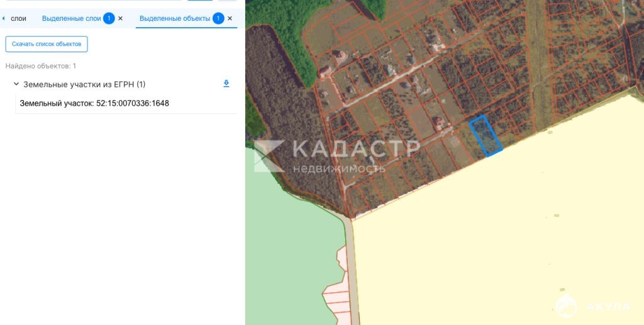Click the count badge on Выделенные объекты

point(218,19)
